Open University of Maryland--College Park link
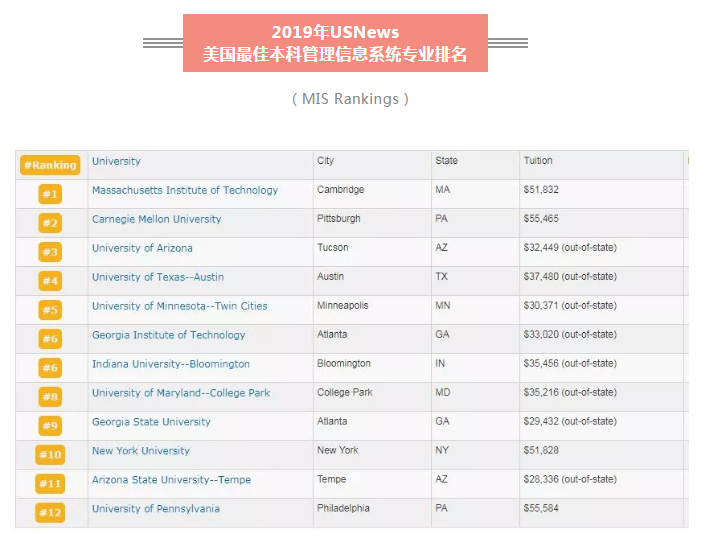705x542 pixels. point(181,393)
